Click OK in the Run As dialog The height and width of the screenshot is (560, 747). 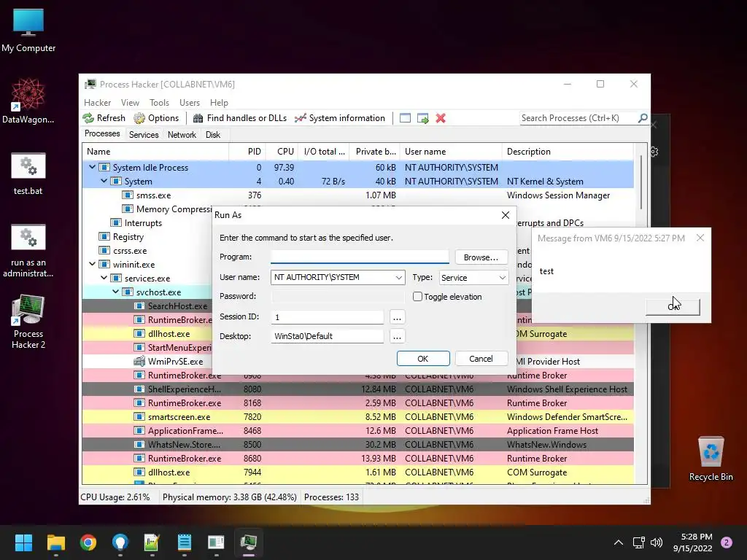pyautogui.click(x=423, y=359)
